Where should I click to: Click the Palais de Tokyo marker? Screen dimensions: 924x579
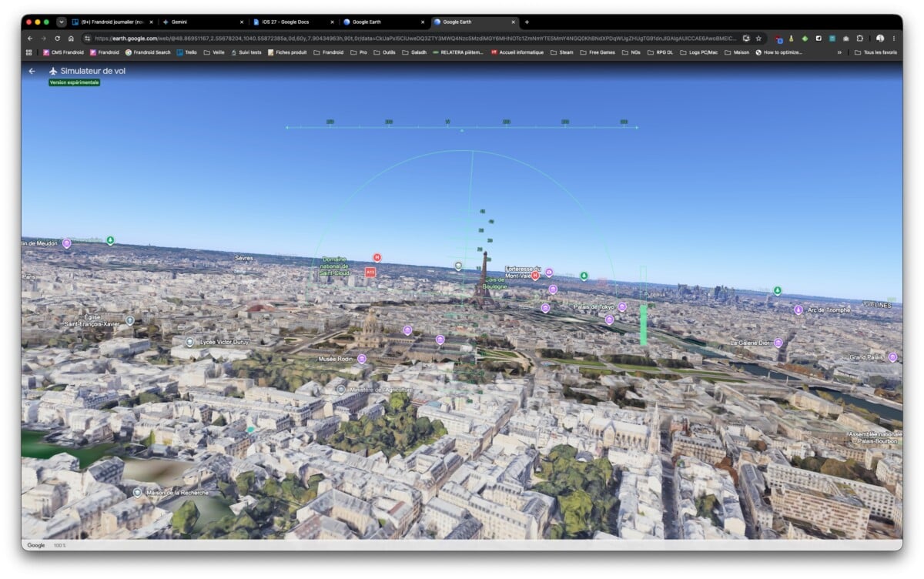pos(622,306)
